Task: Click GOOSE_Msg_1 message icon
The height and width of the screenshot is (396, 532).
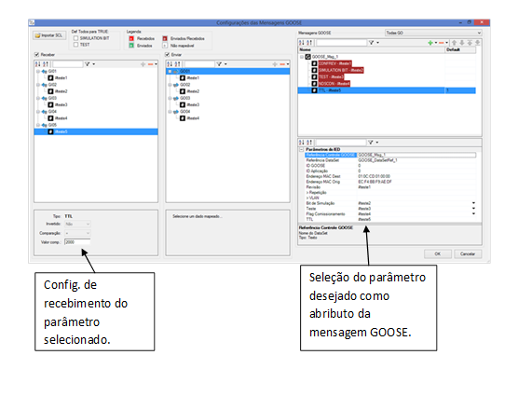Action: point(308,57)
